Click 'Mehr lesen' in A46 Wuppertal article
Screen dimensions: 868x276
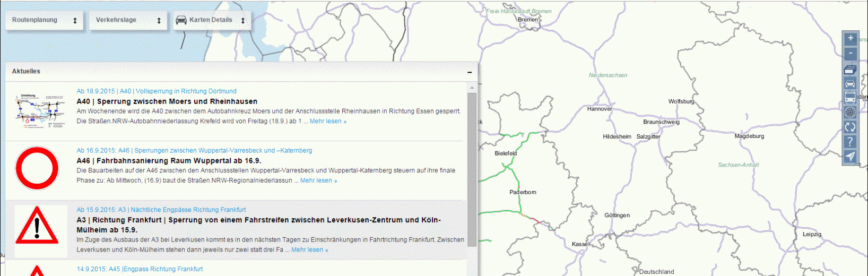318,180
